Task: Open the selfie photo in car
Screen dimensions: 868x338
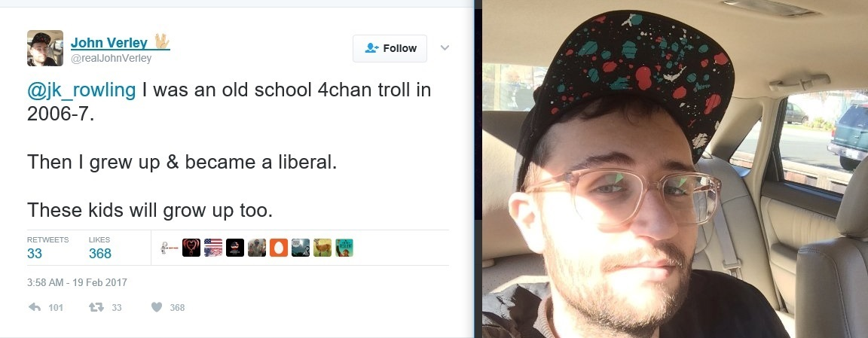Action: pos(675,169)
